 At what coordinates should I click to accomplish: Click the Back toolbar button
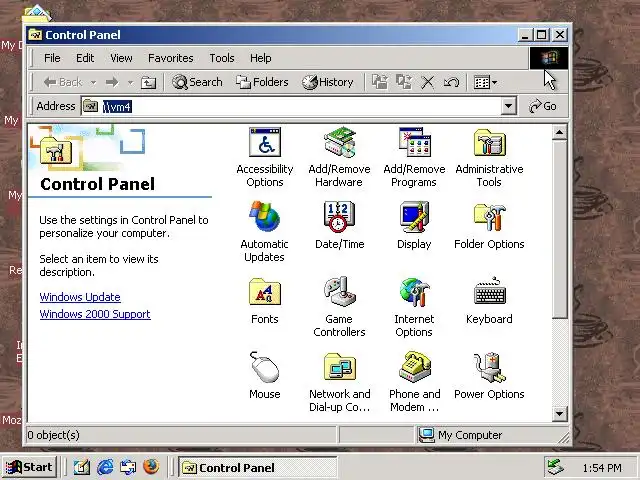coord(63,82)
